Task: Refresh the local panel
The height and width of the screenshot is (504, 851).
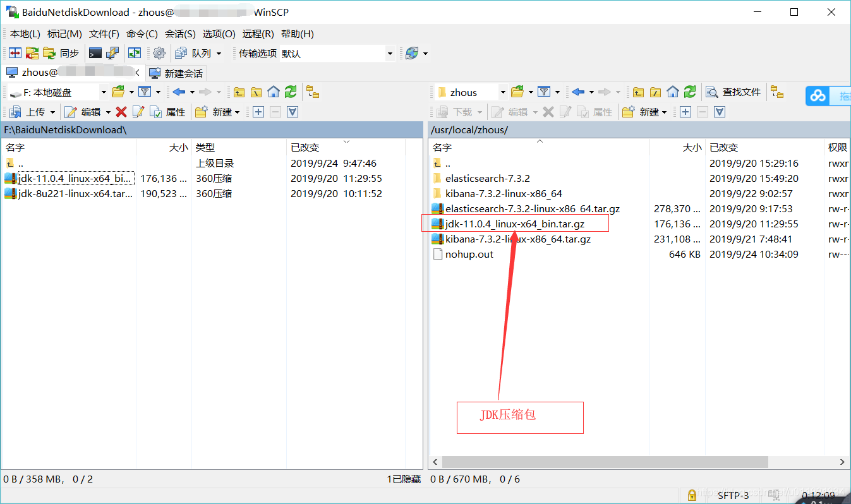Action: coord(290,92)
